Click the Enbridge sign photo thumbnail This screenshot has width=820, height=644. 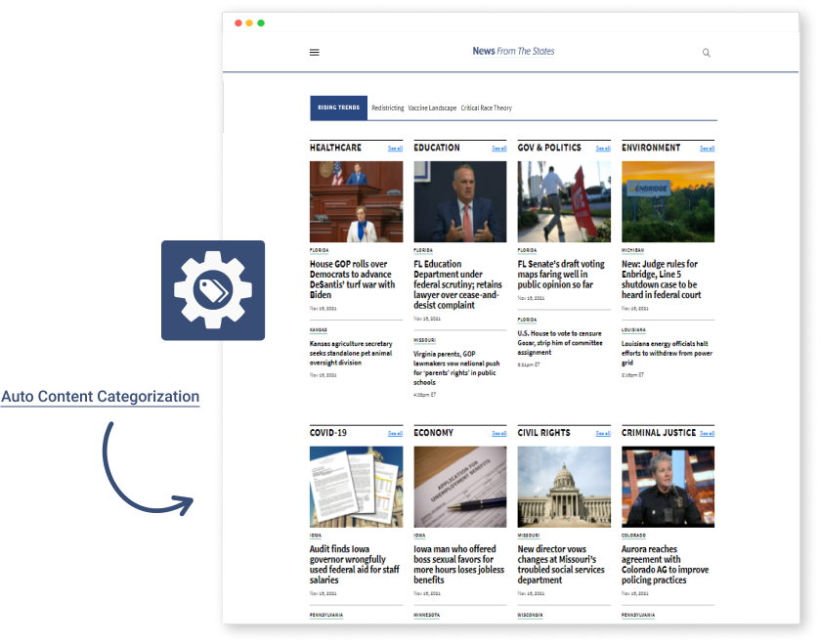(x=669, y=200)
